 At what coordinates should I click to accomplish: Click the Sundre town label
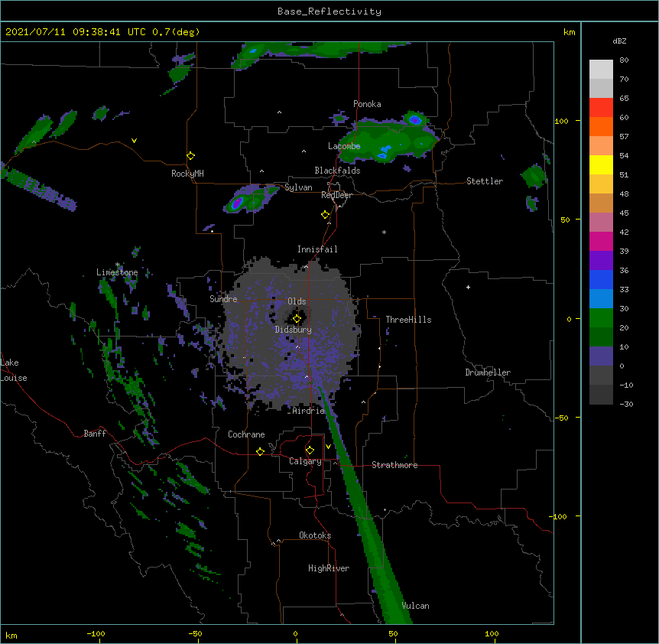223,299
